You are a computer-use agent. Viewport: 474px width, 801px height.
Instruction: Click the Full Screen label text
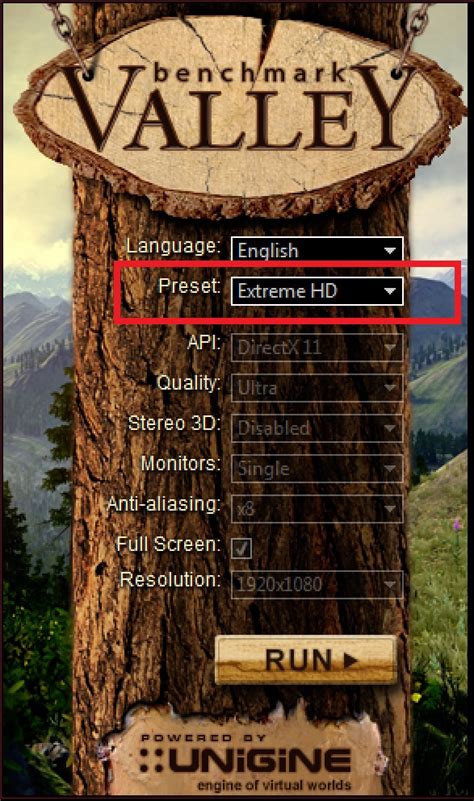point(168,544)
